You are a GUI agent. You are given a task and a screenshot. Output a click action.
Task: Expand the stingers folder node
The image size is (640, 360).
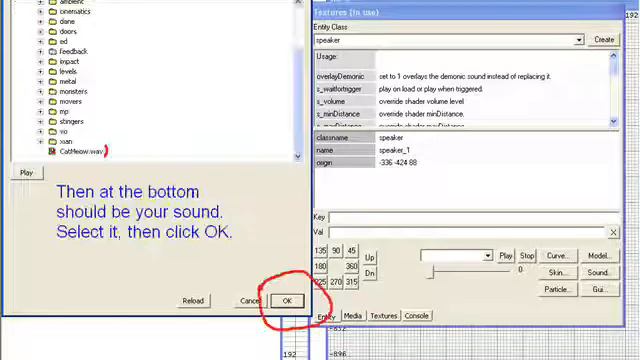coord(40,122)
